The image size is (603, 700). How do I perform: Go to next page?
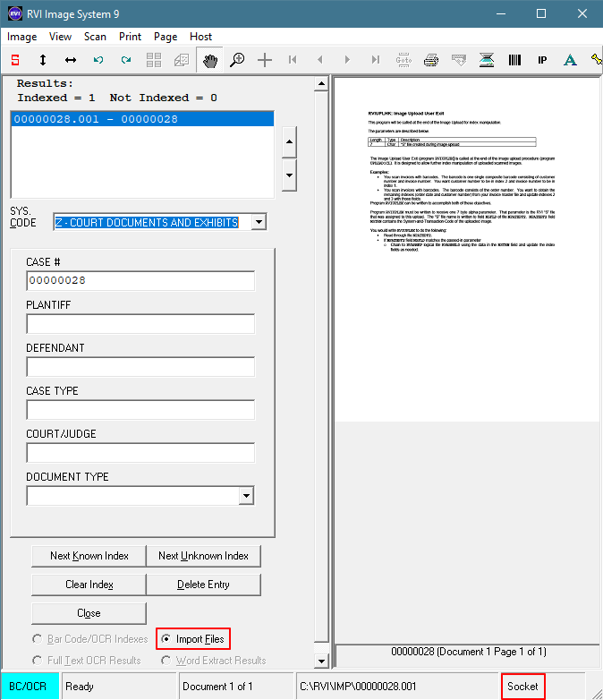(x=348, y=60)
